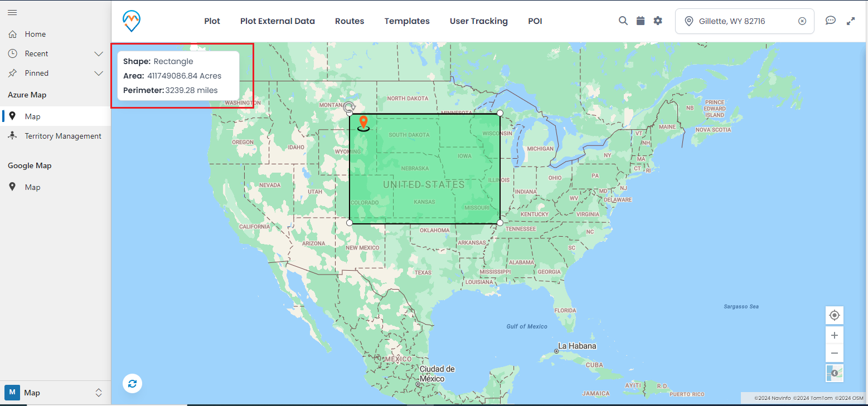The image size is (868, 406).
Task: Click the MappyField logo icon
Action: tap(132, 21)
